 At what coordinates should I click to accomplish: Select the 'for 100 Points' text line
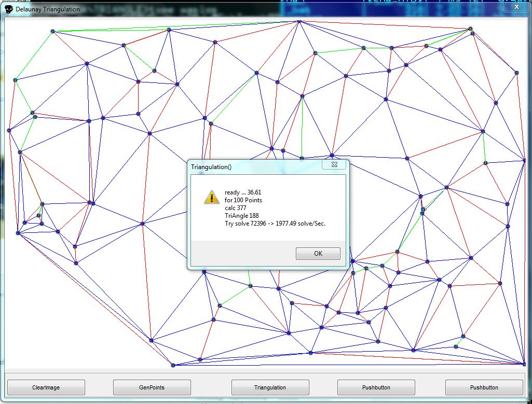243,200
